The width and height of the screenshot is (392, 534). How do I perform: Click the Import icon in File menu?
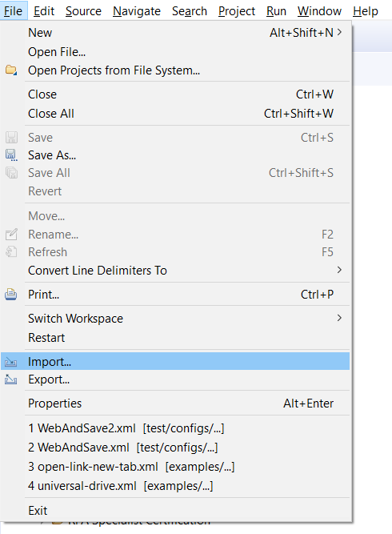pyautogui.click(x=11, y=362)
